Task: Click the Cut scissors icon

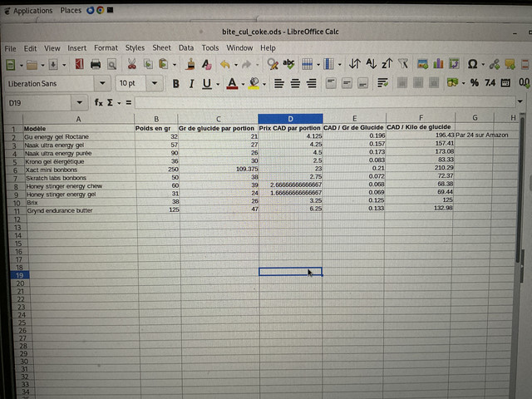Action: pos(131,64)
